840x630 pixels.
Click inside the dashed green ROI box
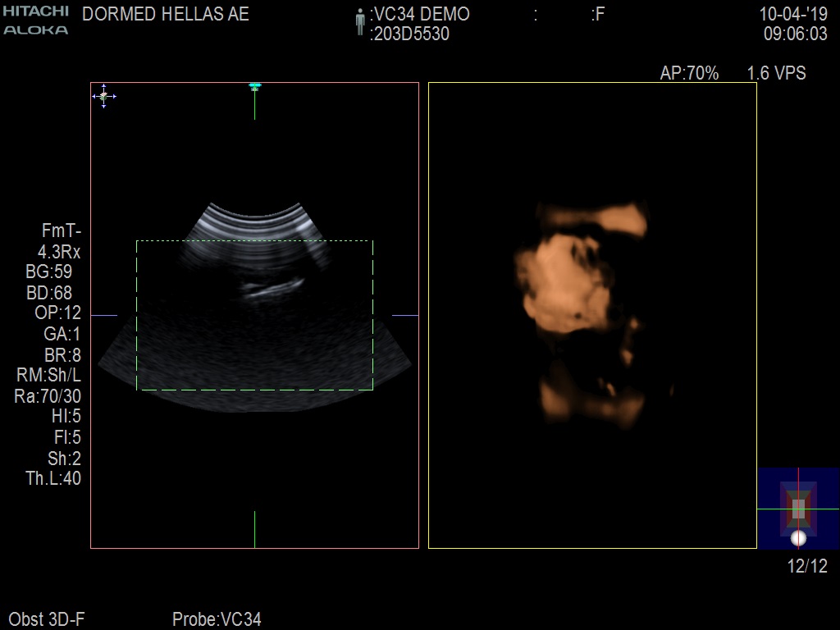coord(254,345)
